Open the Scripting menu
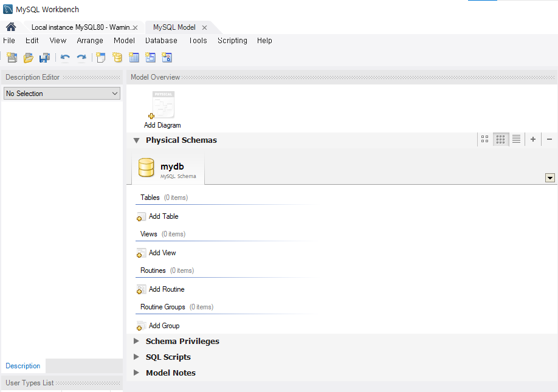The width and height of the screenshot is (558, 392). pos(232,41)
